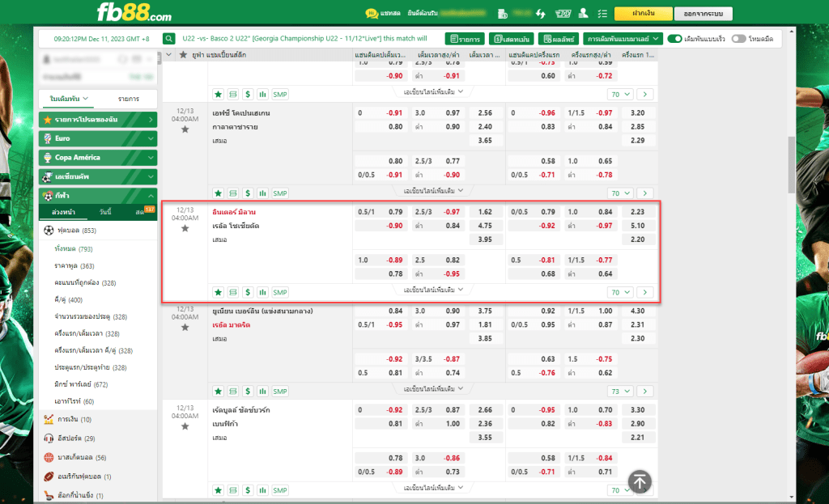Select the football ฟุตบอล (853) sport entry
Image resolution: width=829 pixels, height=504 pixels.
(77, 231)
